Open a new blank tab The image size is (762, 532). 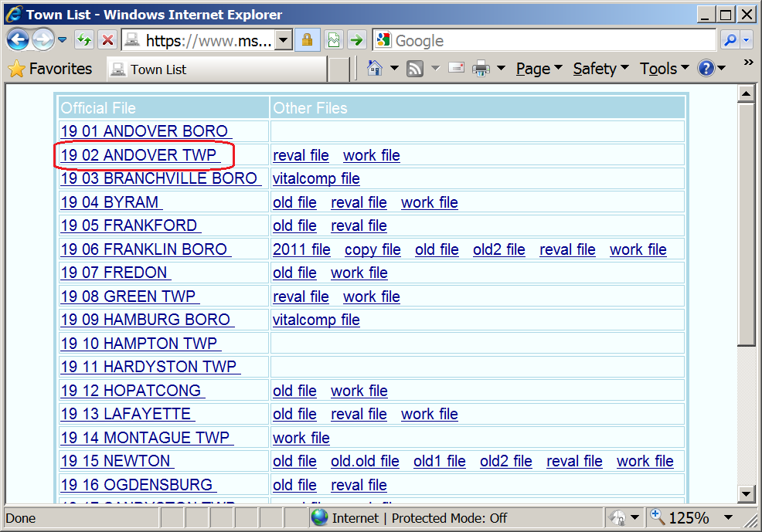coord(338,69)
